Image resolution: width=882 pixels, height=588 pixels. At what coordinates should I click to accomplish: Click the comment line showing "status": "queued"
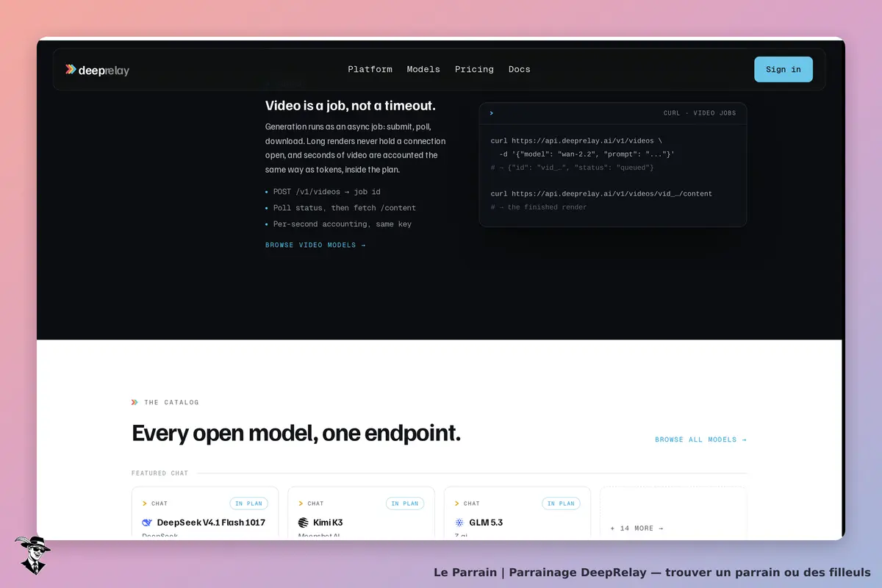pos(572,168)
